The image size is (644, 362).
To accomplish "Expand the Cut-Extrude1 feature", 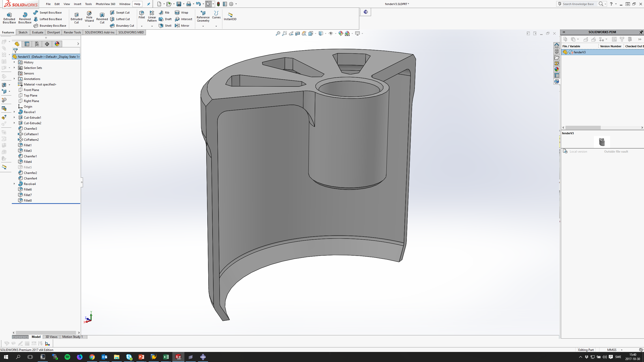I will tap(14, 117).
